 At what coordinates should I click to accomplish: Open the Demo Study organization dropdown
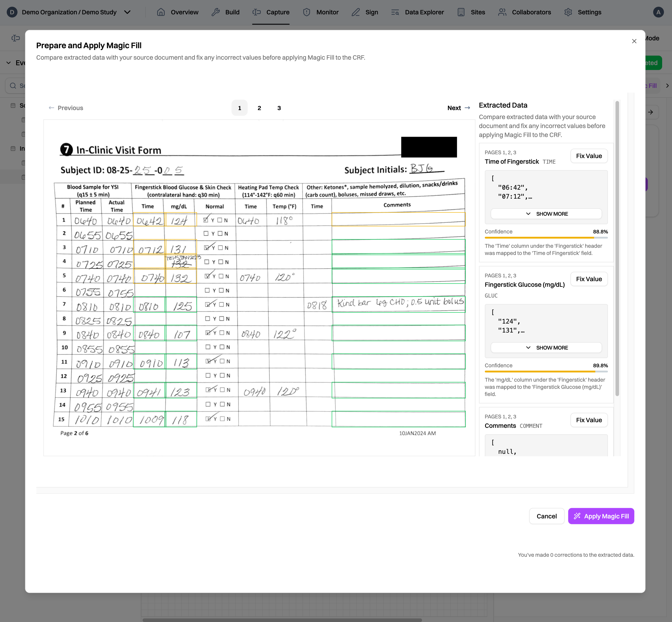127,12
